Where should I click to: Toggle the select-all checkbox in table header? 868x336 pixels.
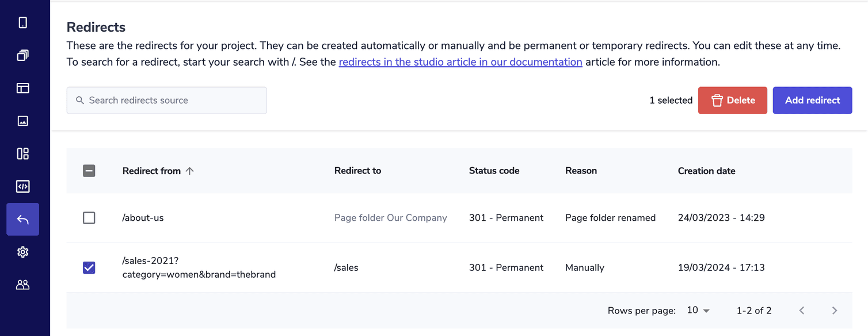[x=89, y=171]
